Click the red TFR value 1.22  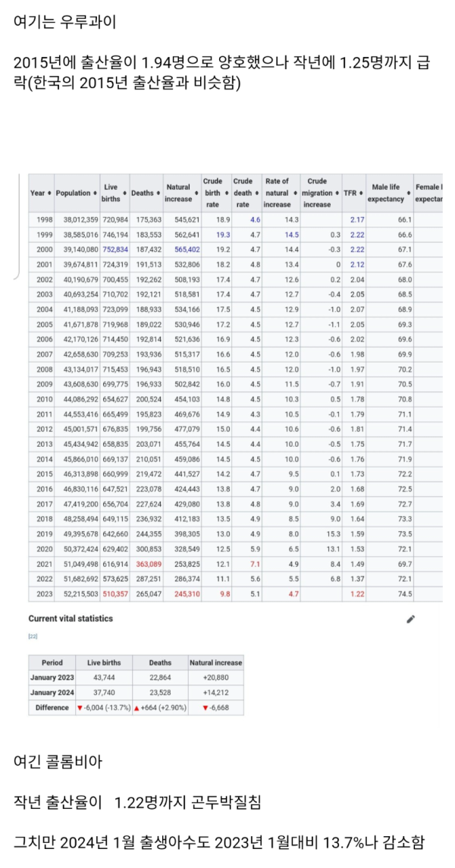(x=358, y=593)
